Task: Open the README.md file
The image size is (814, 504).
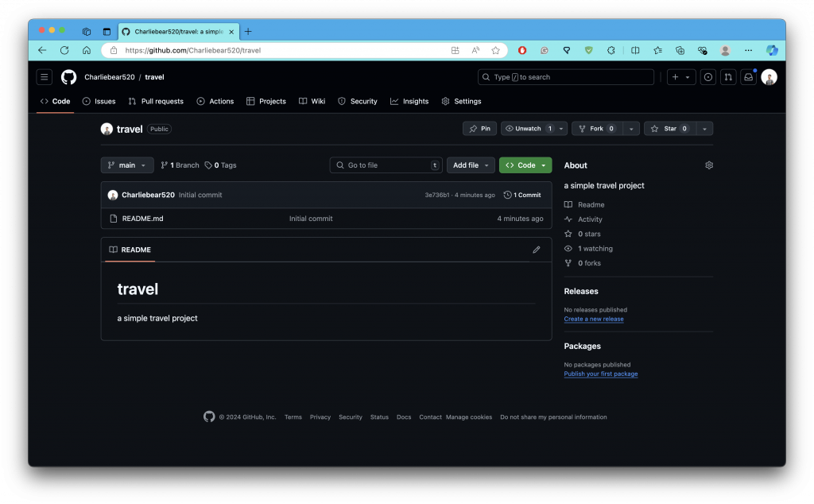Action: (143, 219)
